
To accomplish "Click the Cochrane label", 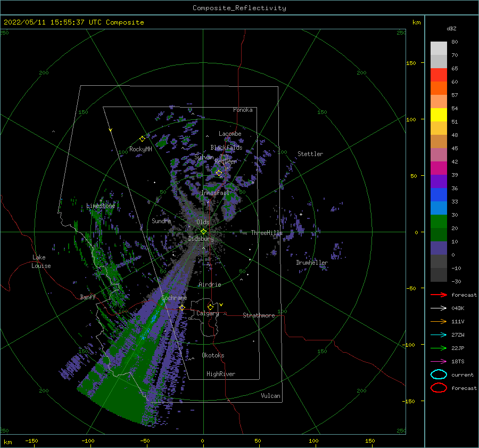I will tap(174, 298).
